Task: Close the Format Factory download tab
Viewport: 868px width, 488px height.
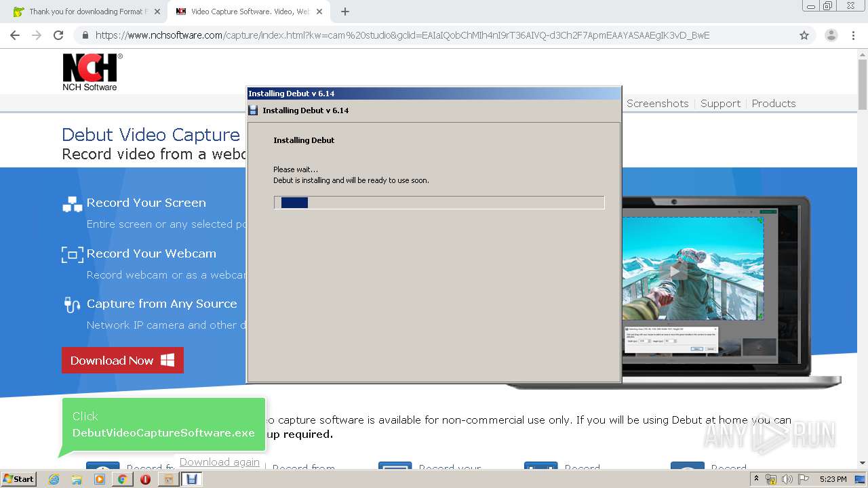Action: coord(157,12)
